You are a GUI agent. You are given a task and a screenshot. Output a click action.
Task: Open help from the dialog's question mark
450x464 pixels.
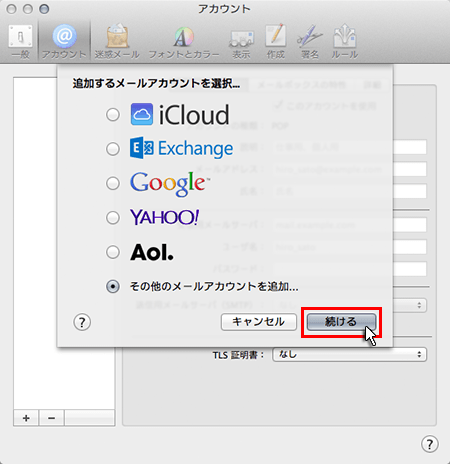pos(82,322)
